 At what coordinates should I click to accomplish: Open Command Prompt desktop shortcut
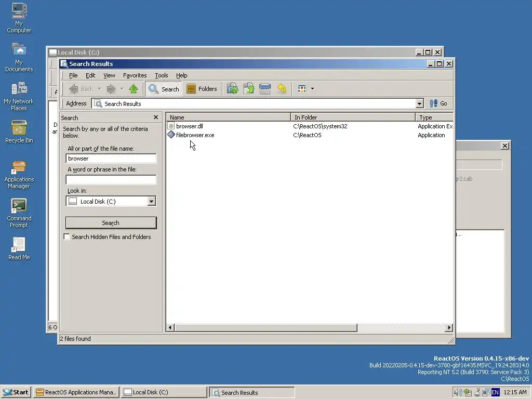point(19,214)
